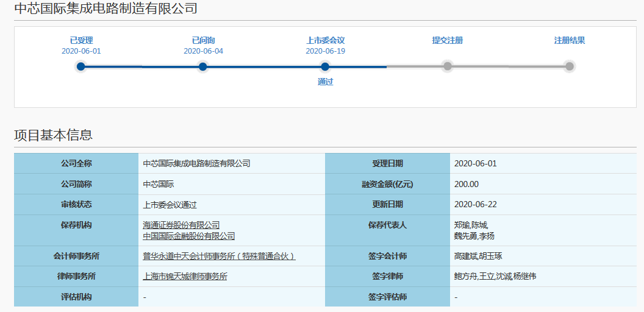Click the 项目基本信息 section heading
644x312 pixels.
[x=53, y=135]
